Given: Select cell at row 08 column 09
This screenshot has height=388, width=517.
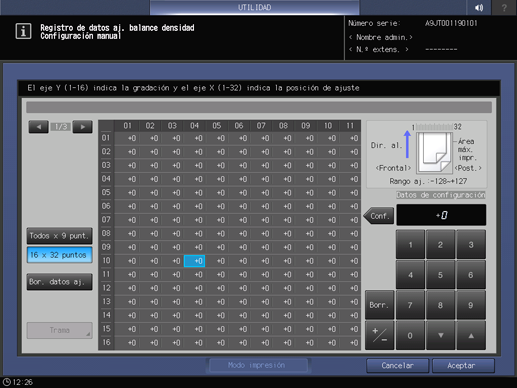Looking at the screenshot, I should (306, 234).
